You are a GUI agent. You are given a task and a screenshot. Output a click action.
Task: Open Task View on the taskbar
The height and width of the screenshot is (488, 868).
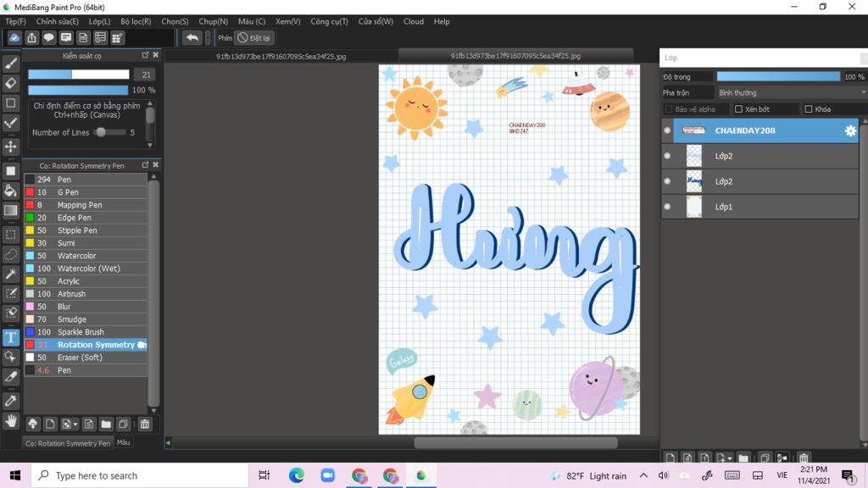(x=264, y=475)
